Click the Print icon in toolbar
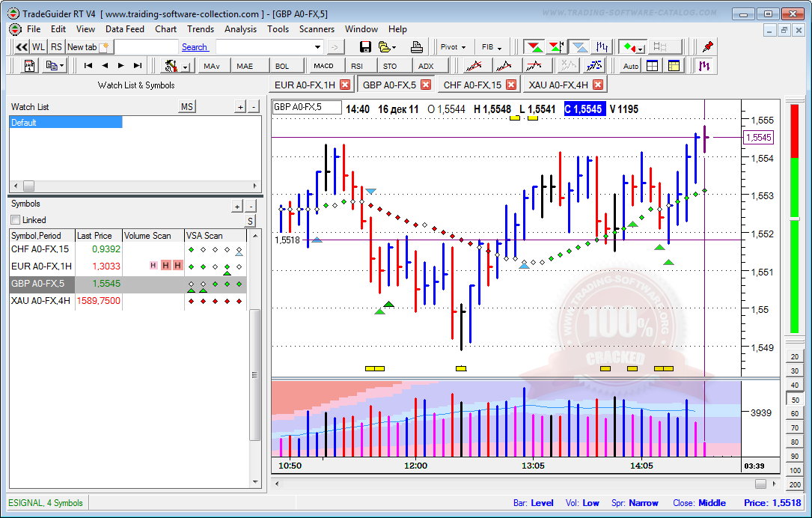The width and height of the screenshot is (812, 518). coord(417,47)
